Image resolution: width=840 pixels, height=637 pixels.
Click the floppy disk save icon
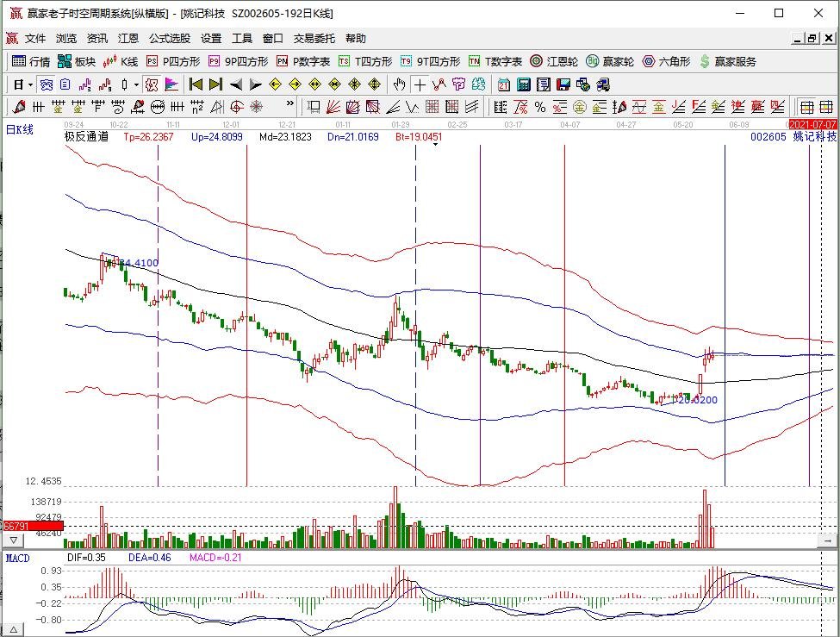click(x=563, y=84)
